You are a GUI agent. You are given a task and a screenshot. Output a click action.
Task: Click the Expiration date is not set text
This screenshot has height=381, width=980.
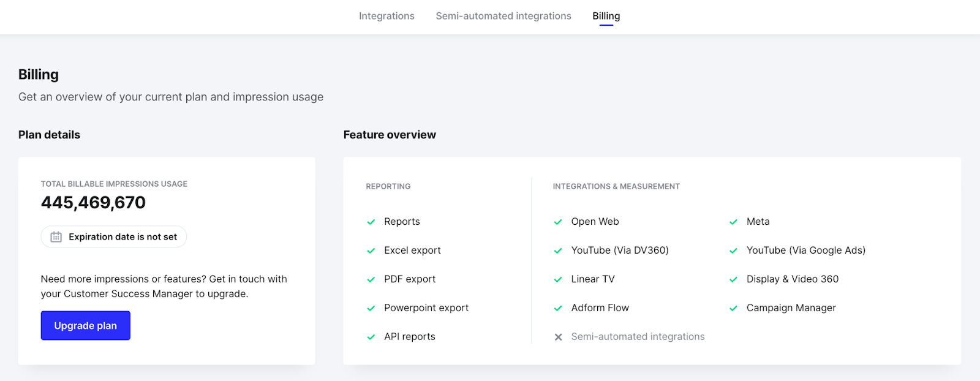point(123,237)
